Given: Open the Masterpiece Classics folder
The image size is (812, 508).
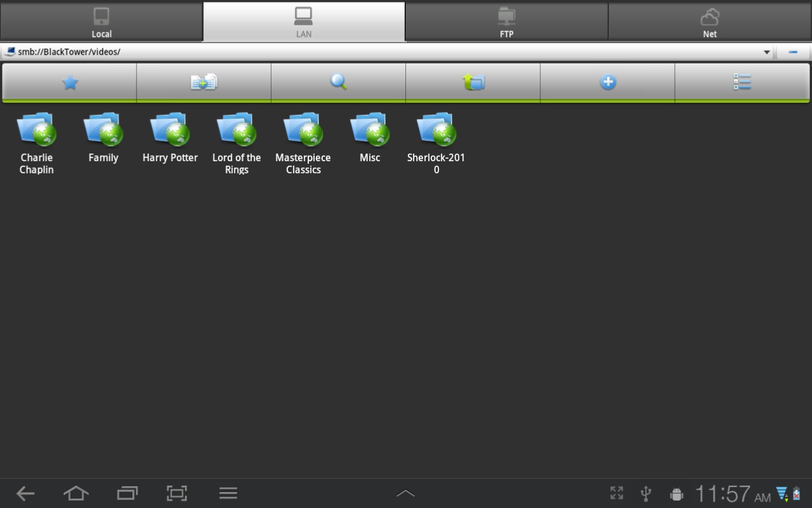Looking at the screenshot, I should 303,144.
